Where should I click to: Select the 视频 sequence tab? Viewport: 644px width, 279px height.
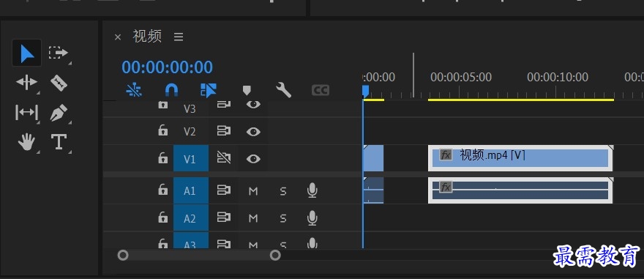click(x=147, y=37)
